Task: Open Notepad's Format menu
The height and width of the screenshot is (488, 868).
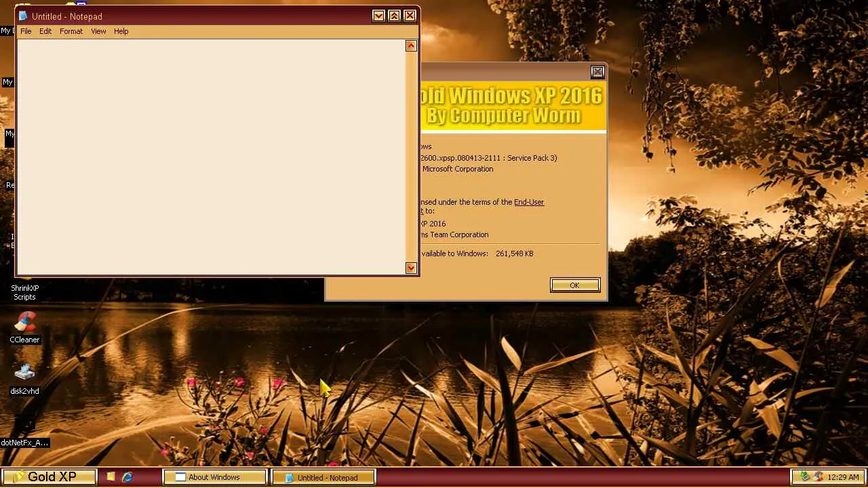Action: [71, 31]
